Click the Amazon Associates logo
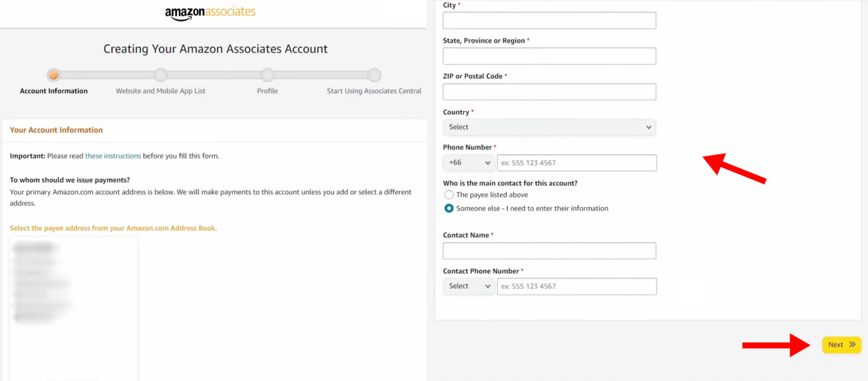The height and width of the screenshot is (381, 868). (210, 13)
